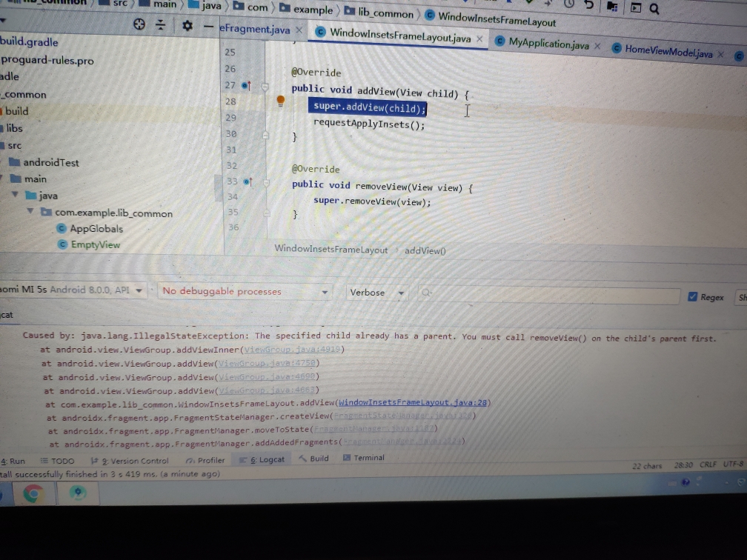This screenshot has width=747, height=560.
Task: Click the scroll-from-source target icon
Action: [x=139, y=24]
